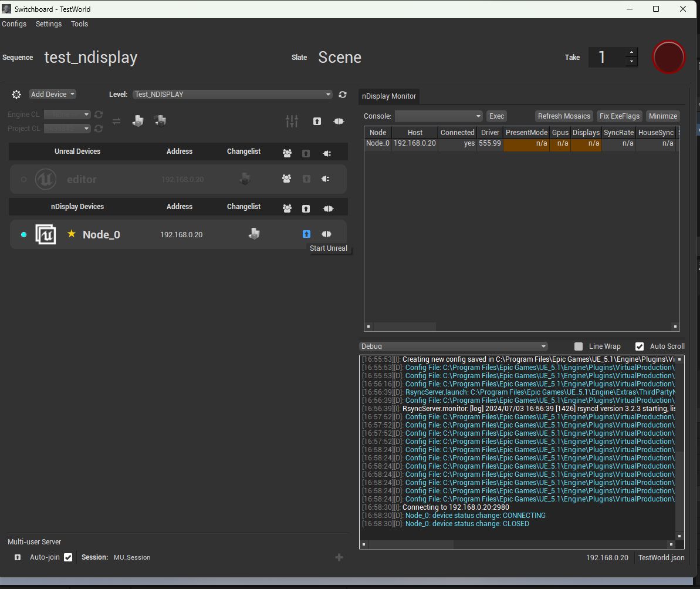This screenshot has height=589, width=700.
Task: Click the second sync-and-build icon in the top toolbar
Action: 160,120
